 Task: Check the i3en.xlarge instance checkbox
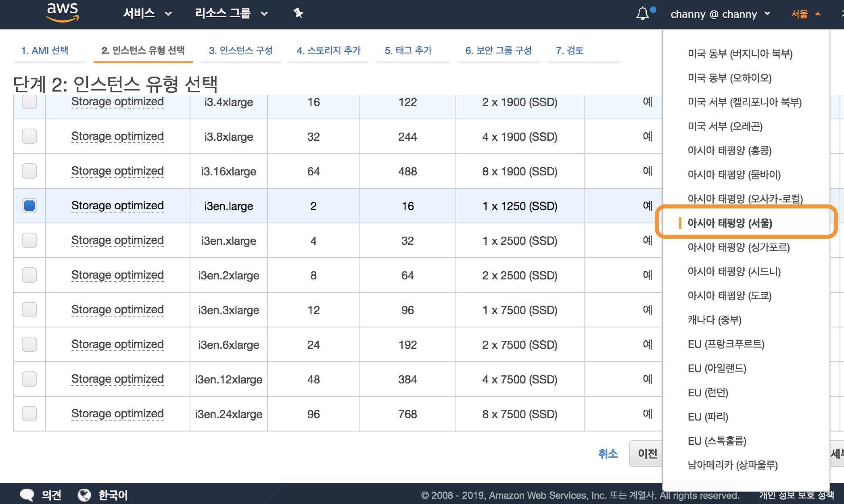pyautogui.click(x=29, y=240)
